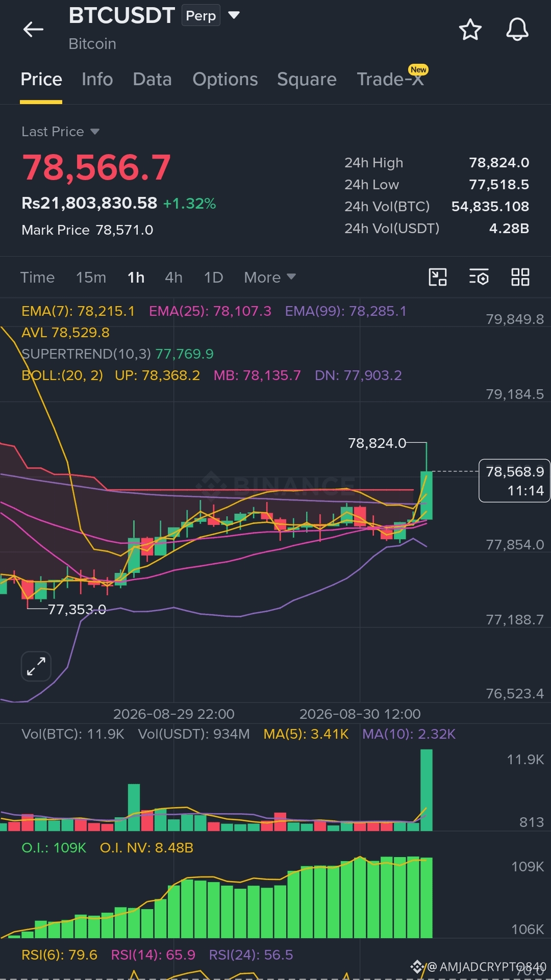The width and height of the screenshot is (551, 980).
Task: Select the 1h timeframe
Action: pyautogui.click(x=136, y=277)
